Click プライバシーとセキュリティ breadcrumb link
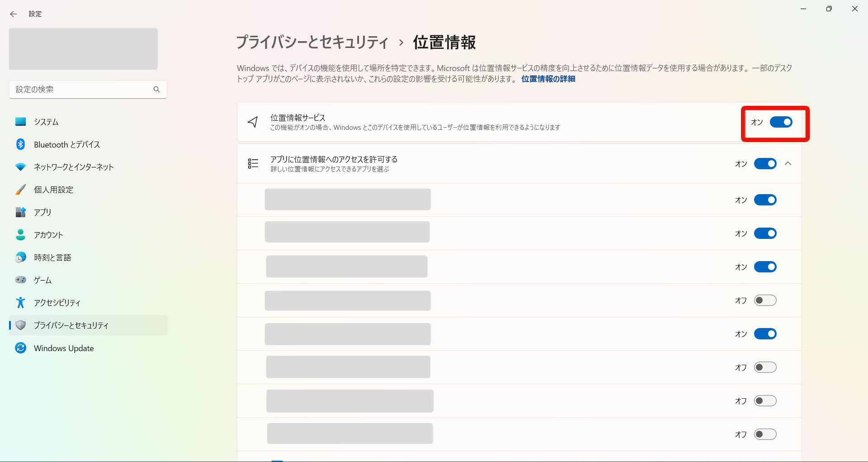The width and height of the screenshot is (868, 462). pos(312,43)
